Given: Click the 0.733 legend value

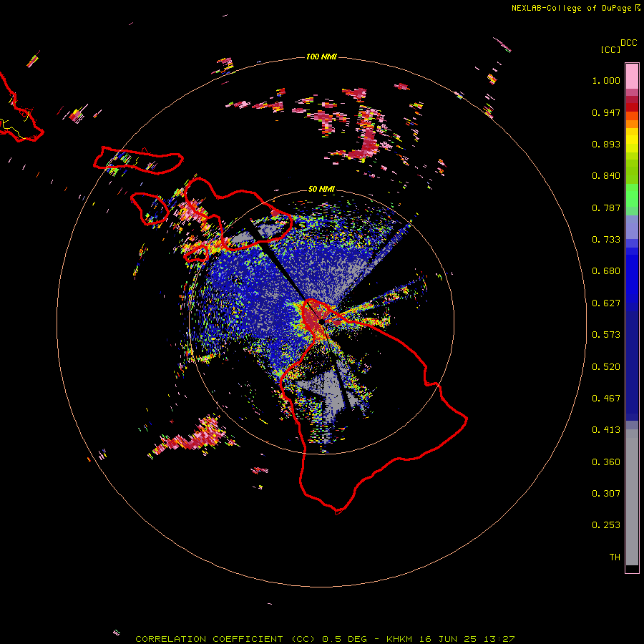Looking at the screenshot, I should 606,240.
